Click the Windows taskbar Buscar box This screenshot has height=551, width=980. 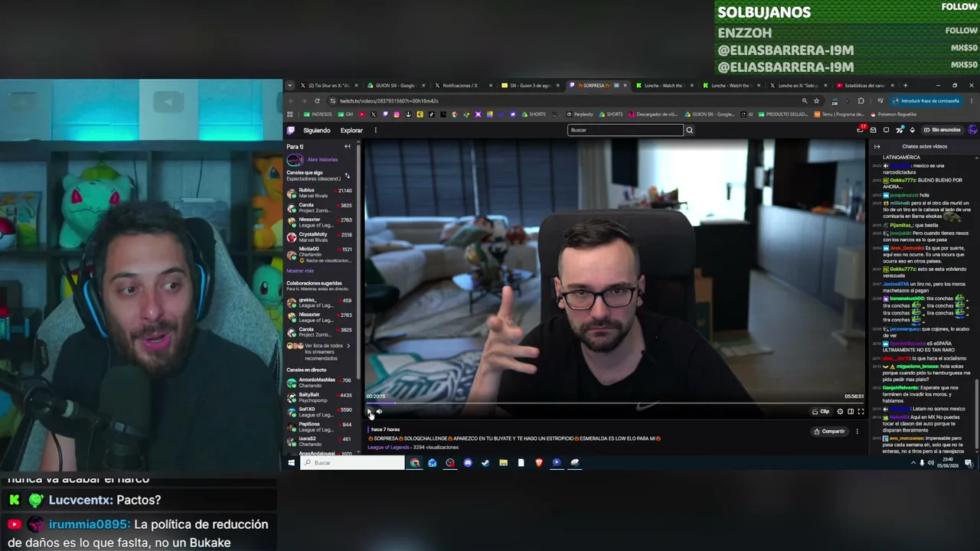tap(352, 463)
